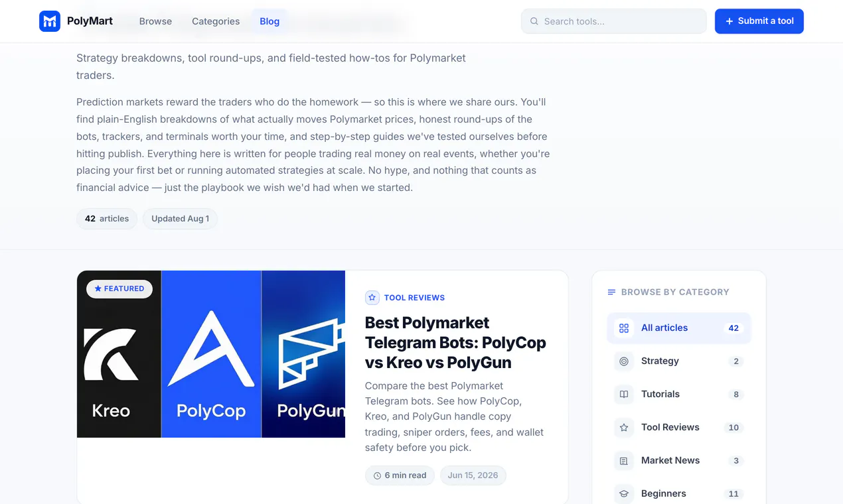Click the Browse by Category list icon
Image resolution: width=843 pixels, height=504 pixels.
coord(612,292)
